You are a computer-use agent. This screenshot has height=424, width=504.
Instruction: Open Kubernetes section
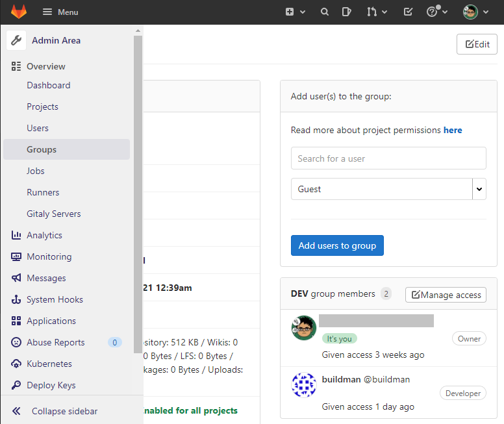[49, 364]
